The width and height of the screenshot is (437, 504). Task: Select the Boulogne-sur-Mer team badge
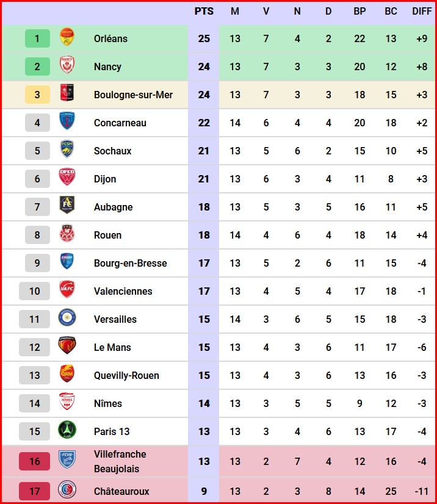(x=67, y=93)
